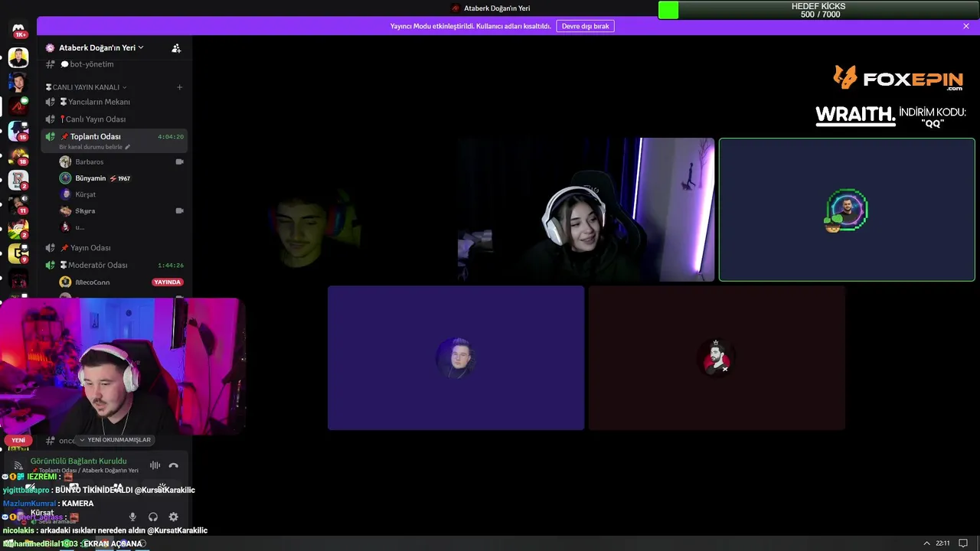
Task: Focus the woman's webcam video tile
Action: (586, 210)
